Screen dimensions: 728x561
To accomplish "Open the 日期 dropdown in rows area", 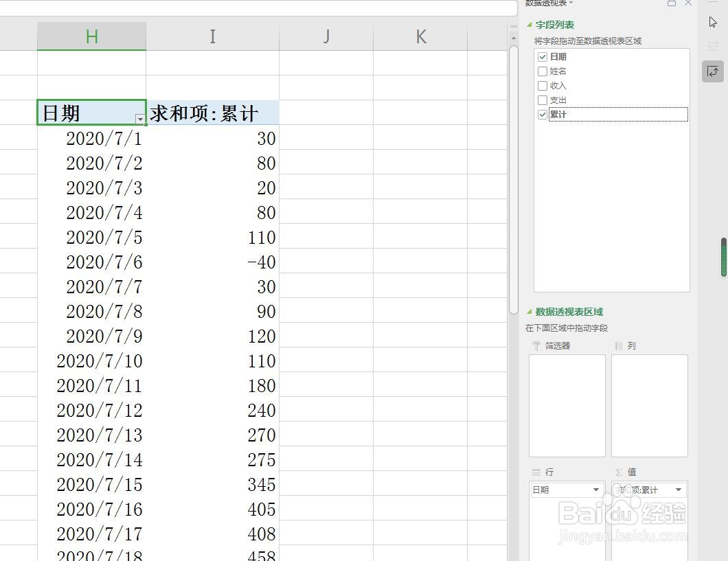I will tap(595, 490).
